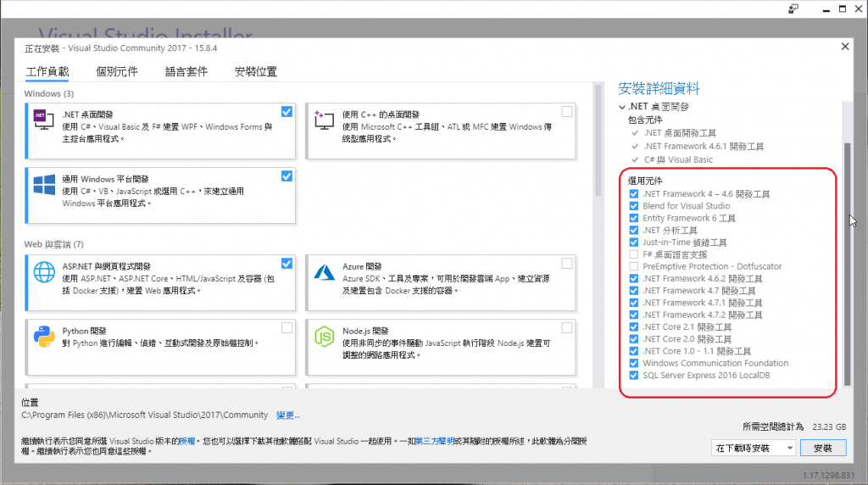Switch to the 工作負載 tab
Image resolution: width=868 pixels, height=485 pixels.
(47, 71)
